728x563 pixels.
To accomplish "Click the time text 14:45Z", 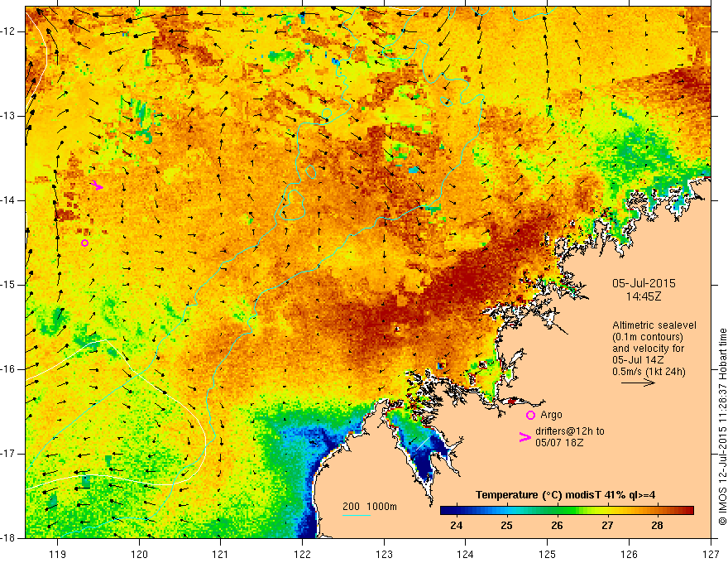I will (x=644, y=296).
